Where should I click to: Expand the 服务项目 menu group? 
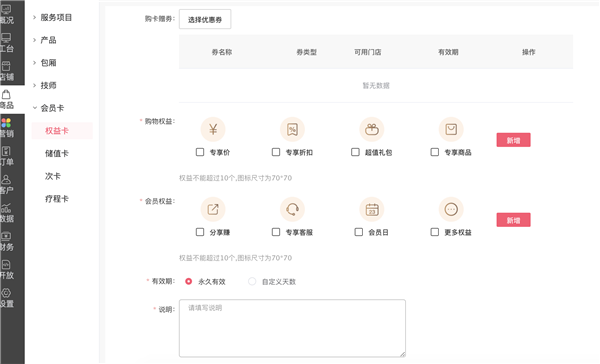coord(53,17)
